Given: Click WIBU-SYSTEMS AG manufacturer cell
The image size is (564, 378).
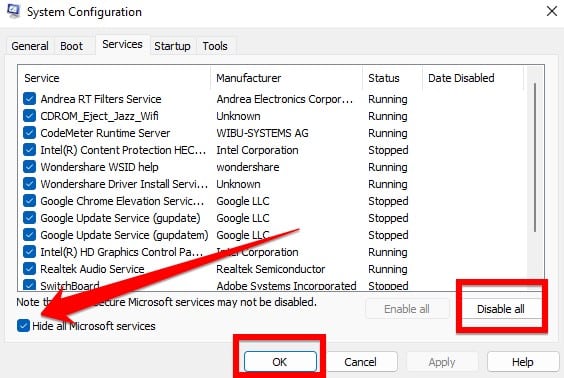Looking at the screenshot, I should point(262,133).
